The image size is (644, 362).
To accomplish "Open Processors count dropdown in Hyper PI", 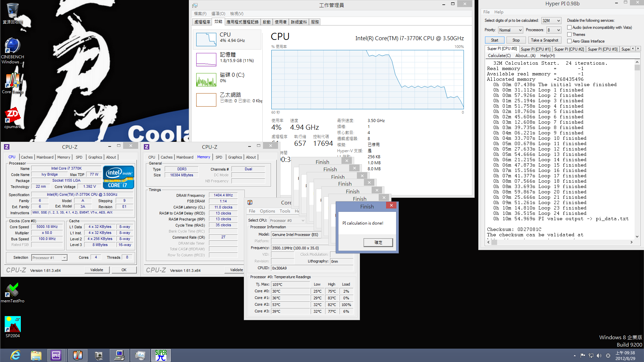I will point(554,30).
